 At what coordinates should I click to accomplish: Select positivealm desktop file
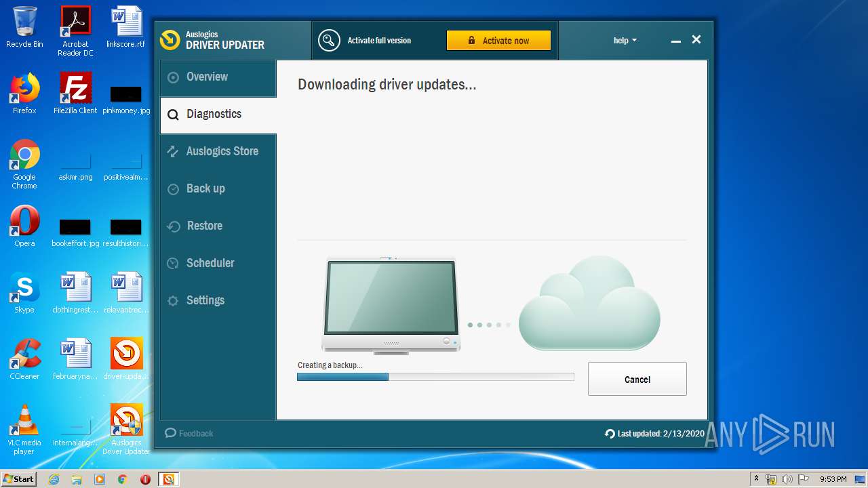(x=126, y=167)
